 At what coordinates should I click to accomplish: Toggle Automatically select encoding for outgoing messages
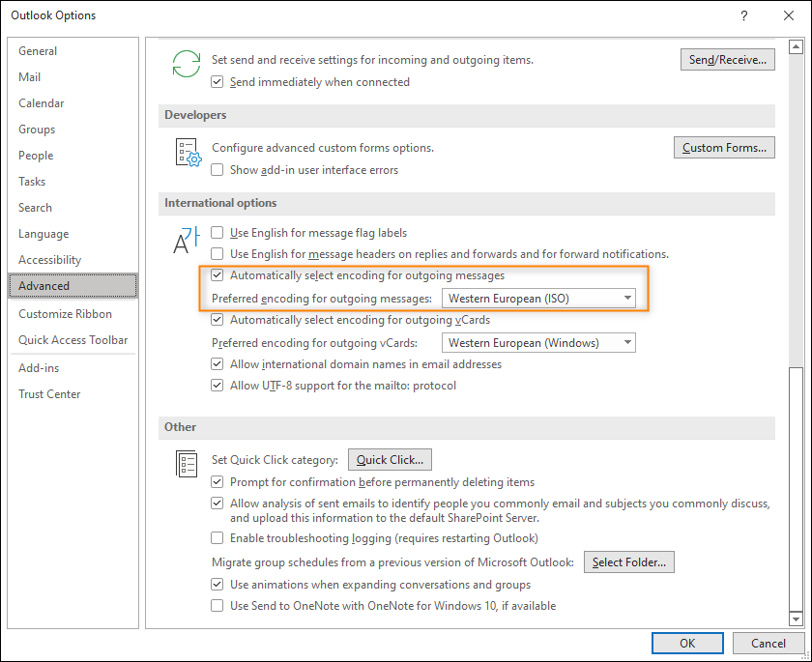point(217,275)
